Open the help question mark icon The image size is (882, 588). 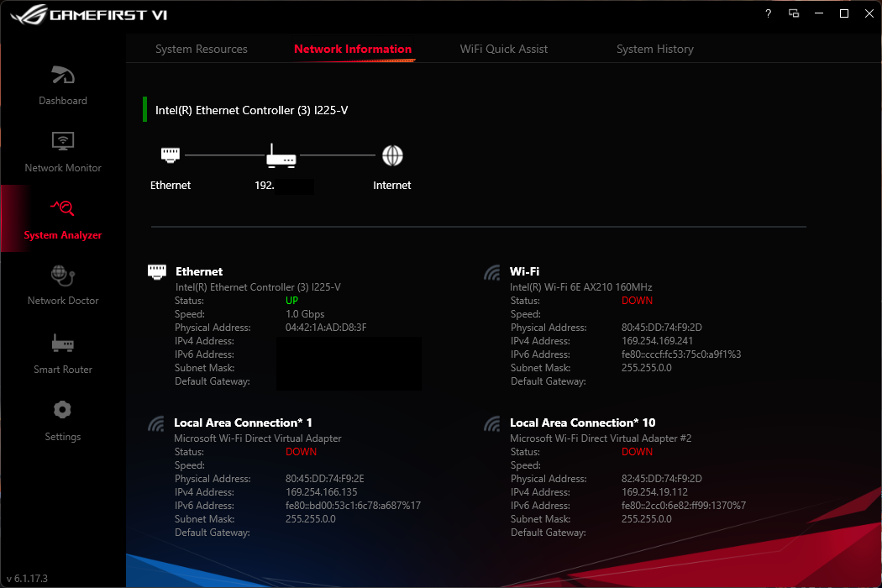(x=768, y=13)
